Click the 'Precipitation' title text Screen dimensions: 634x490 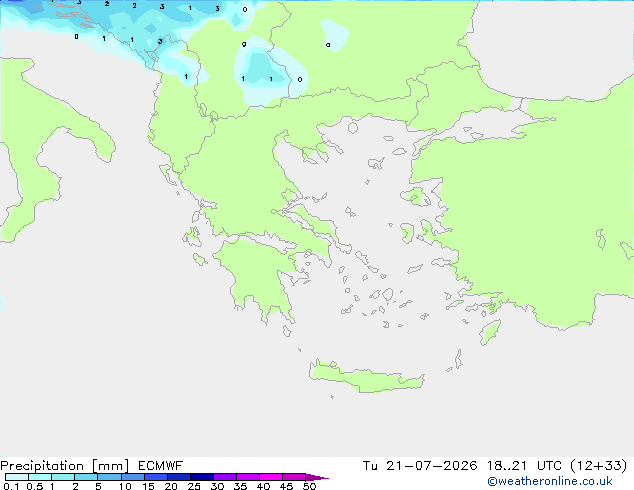tap(42, 466)
